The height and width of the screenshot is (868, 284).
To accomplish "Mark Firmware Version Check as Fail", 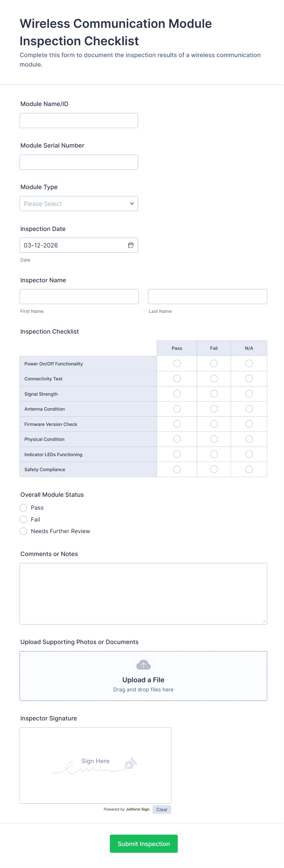I will (214, 424).
